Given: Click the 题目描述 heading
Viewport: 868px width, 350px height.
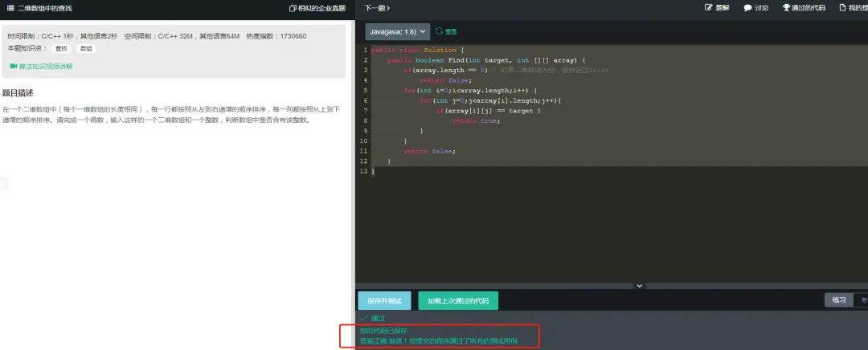Looking at the screenshot, I should click(18, 93).
